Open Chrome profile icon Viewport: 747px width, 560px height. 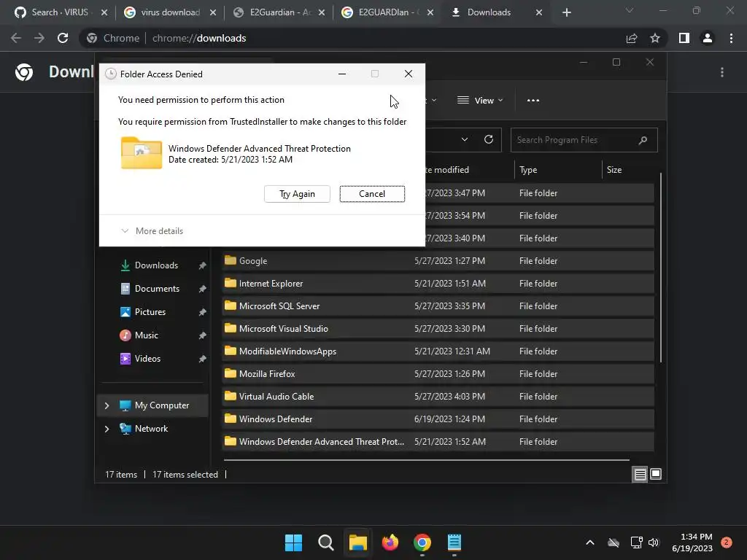pos(708,38)
